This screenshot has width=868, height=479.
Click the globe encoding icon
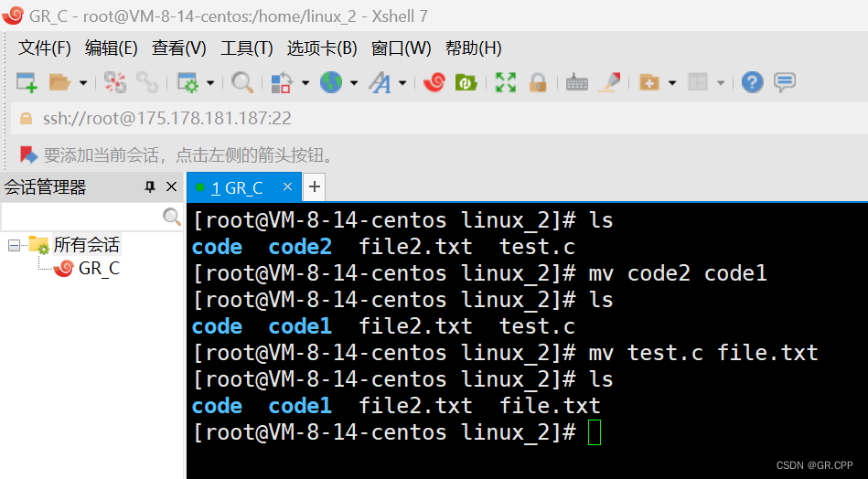click(x=331, y=83)
